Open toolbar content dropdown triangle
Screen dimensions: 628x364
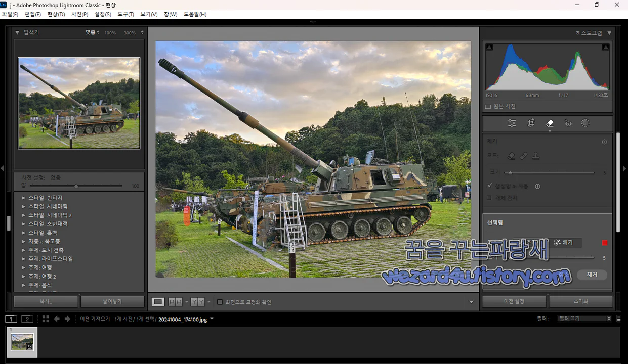click(471, 302)
